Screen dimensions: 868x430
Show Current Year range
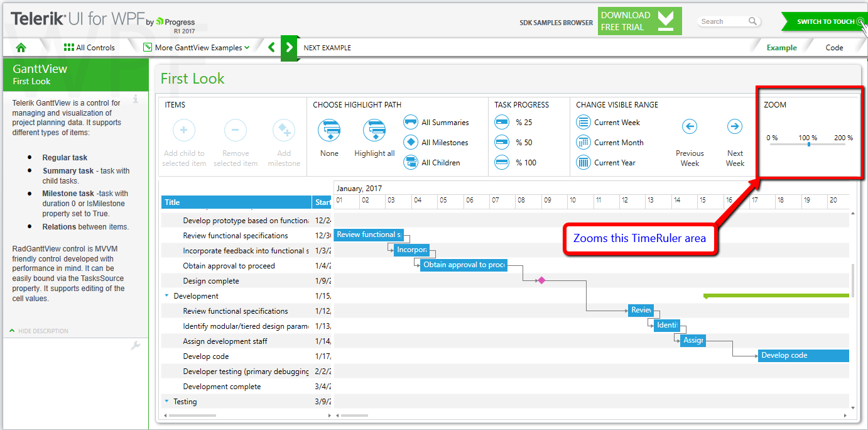pyautogui.click(x=606, y=163)
